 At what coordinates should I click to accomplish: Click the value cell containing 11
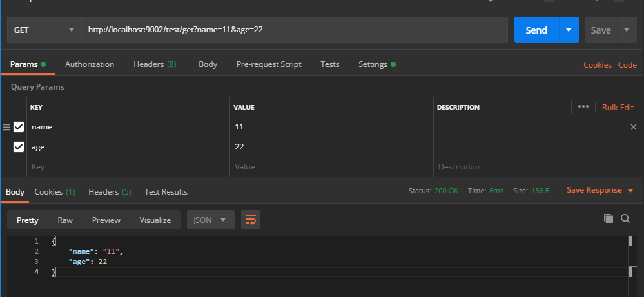coord(331,127)
